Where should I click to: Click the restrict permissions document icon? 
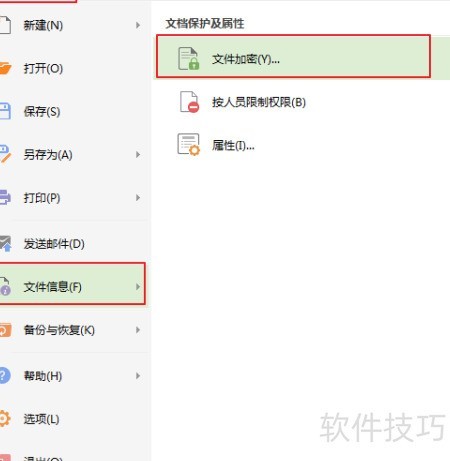(189, 102)
